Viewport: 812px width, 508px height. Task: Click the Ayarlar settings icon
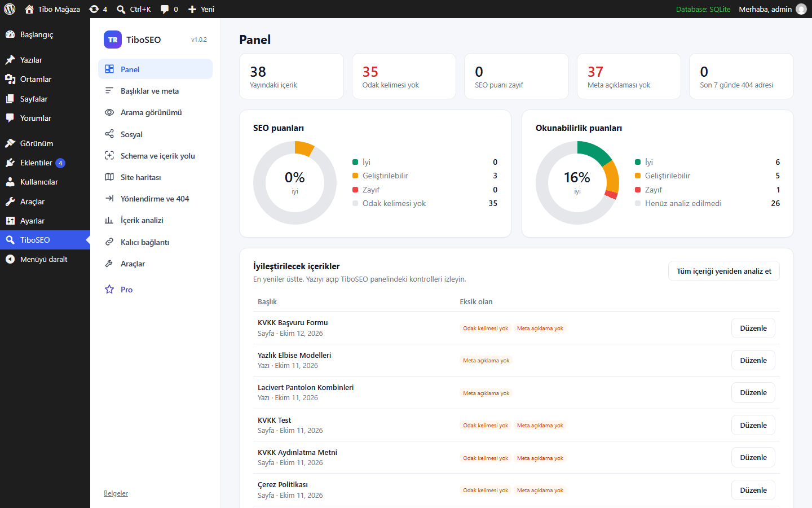(x=10, y=221)
